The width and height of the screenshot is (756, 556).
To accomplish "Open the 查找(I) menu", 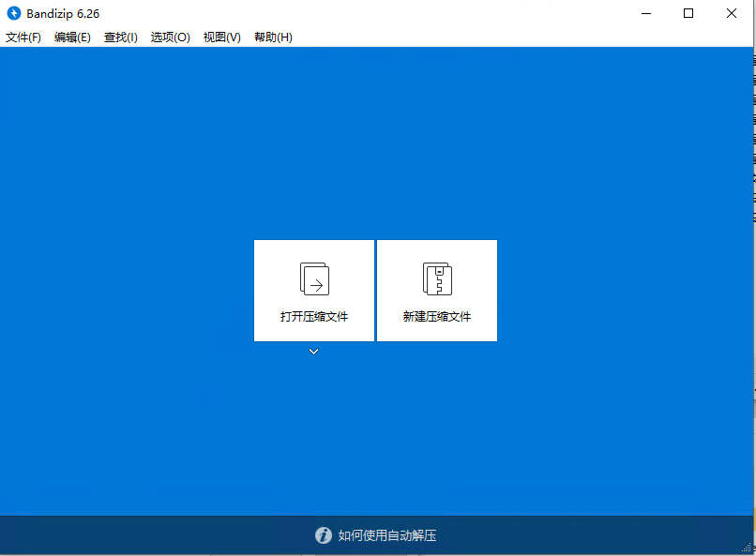I will 121,38.
